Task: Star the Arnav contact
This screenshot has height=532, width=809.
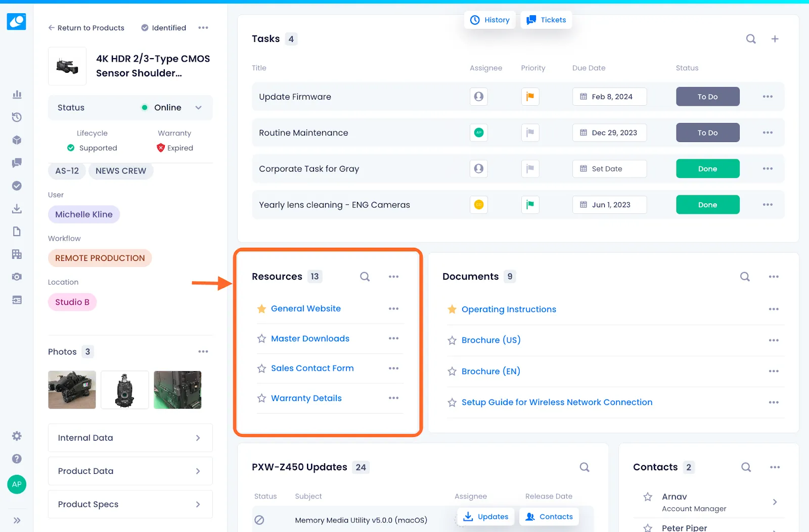Action: tap(648, 497)
